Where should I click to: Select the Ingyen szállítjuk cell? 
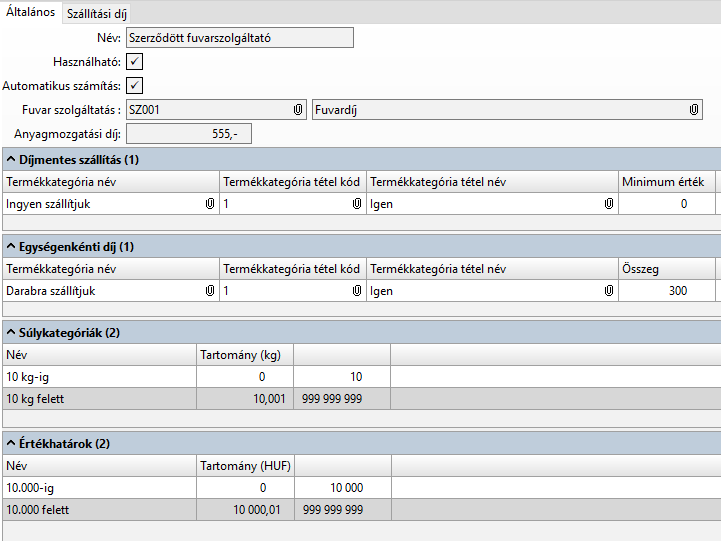click(111, 204)
